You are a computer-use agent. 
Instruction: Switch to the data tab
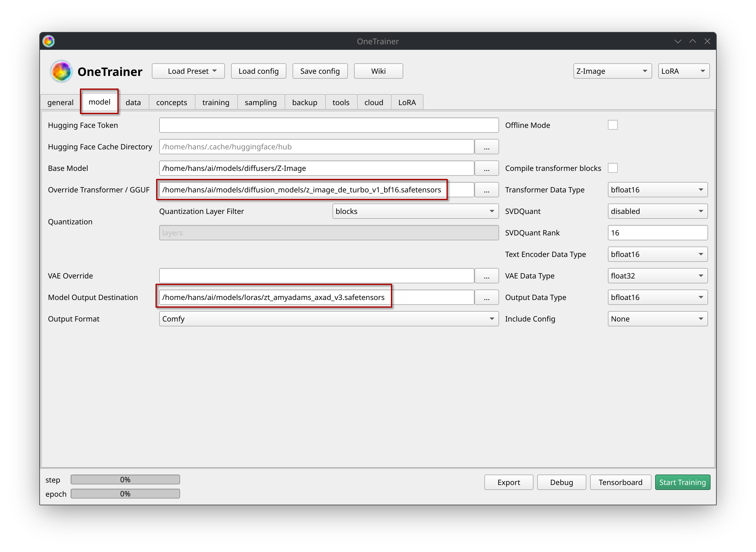tap(133, 102)
